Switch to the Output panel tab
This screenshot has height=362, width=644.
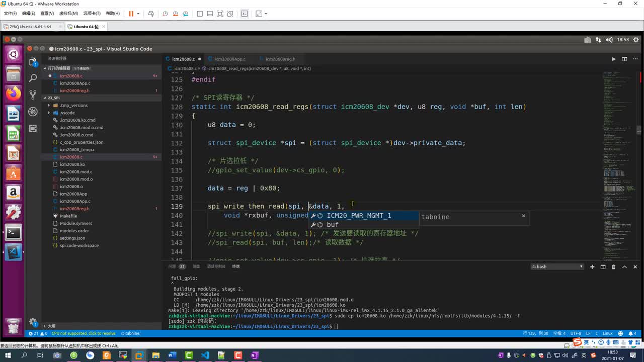pyautogui.click(x=196, y=266)
